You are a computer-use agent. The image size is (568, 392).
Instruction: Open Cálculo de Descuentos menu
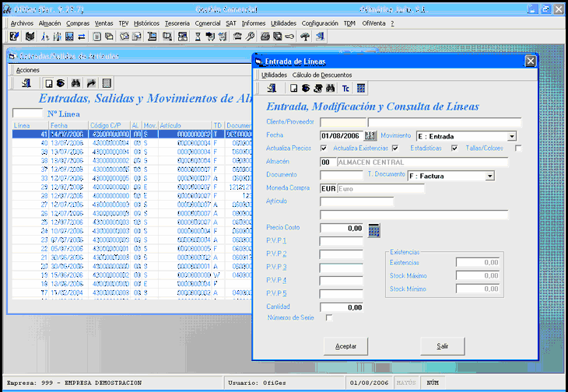322,75
